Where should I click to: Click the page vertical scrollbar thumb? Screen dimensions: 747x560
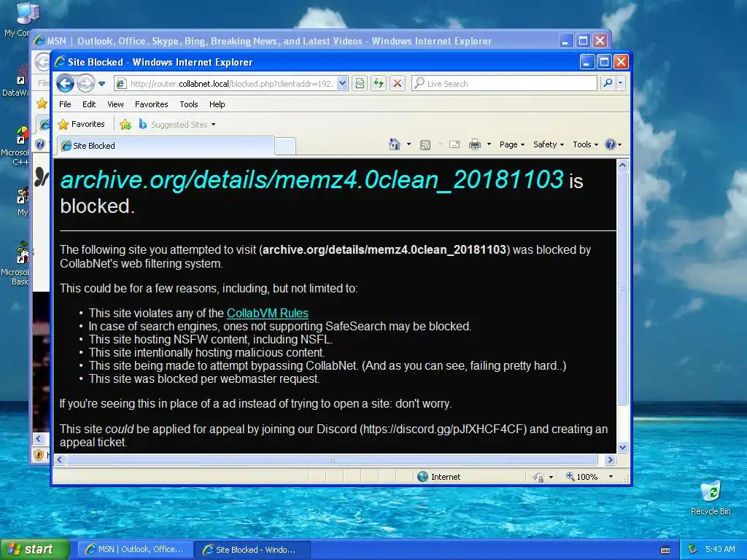[x=623, y=288]
